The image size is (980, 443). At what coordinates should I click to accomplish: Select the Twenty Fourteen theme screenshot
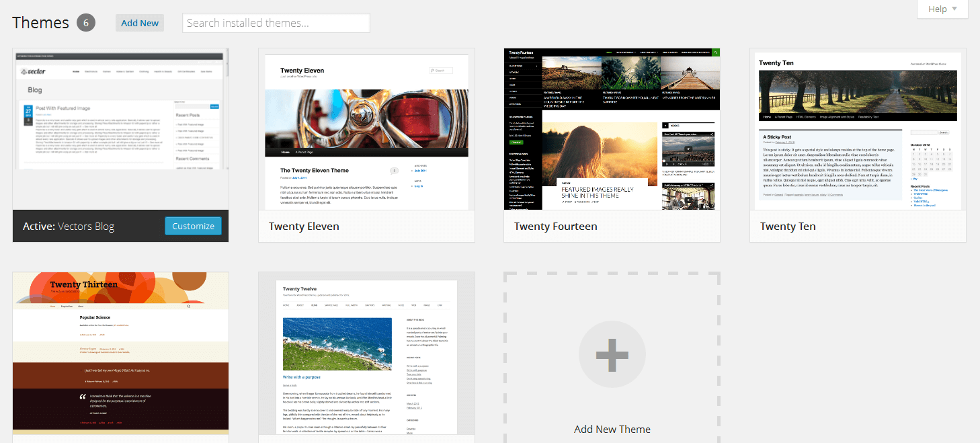[612, 129]
